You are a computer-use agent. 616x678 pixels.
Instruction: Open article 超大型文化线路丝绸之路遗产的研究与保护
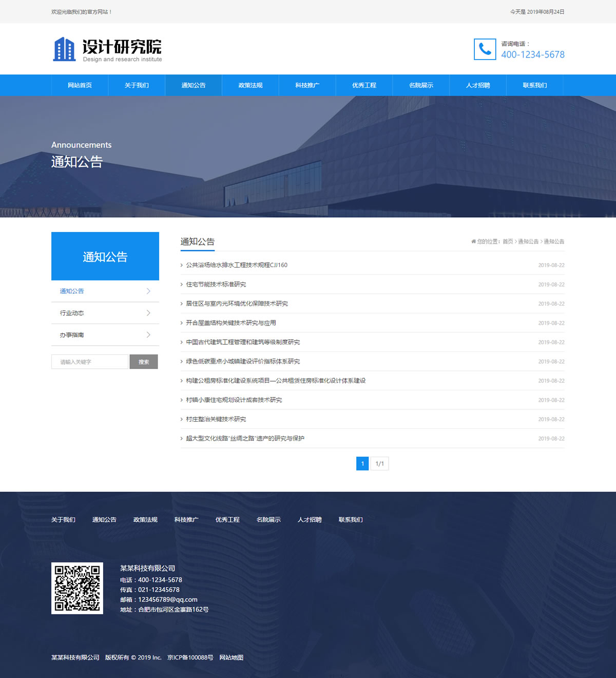(x=245, y=439)
